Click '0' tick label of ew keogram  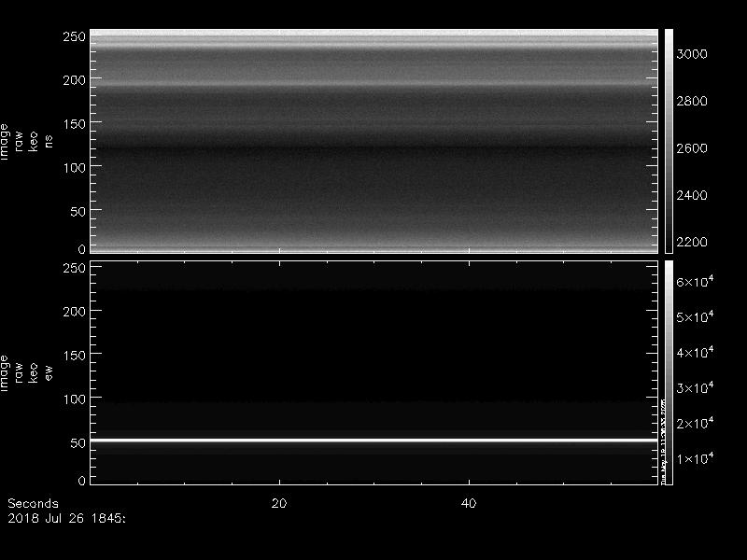coord(82,480)
